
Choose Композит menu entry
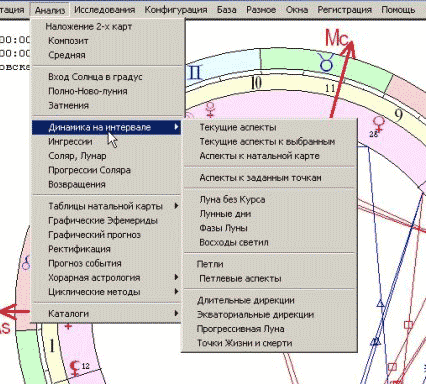click(x=107, y=41)
